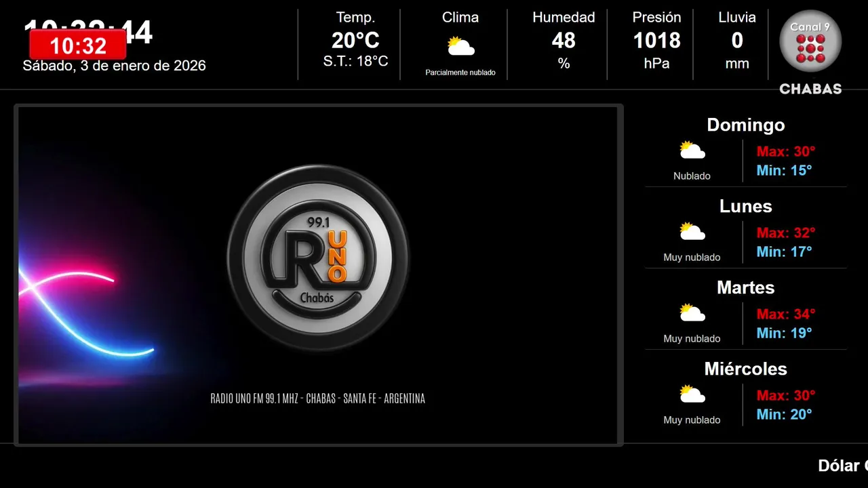Click Muy nublado label under Martes

tap(692, 339)
